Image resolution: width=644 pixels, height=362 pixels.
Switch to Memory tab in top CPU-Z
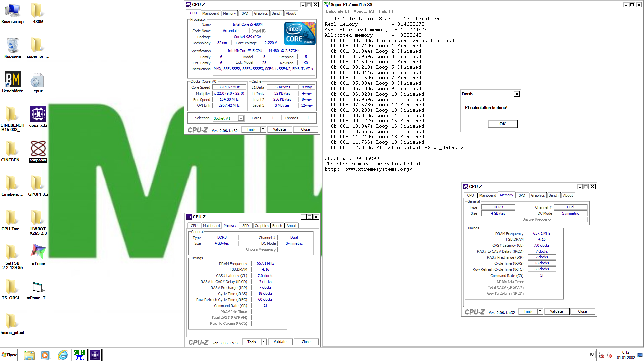(229, 13)
